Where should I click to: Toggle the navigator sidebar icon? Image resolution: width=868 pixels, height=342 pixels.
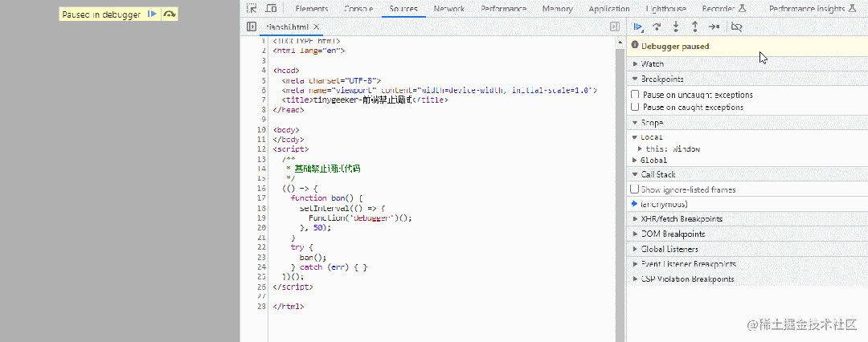tap(252, 26)
